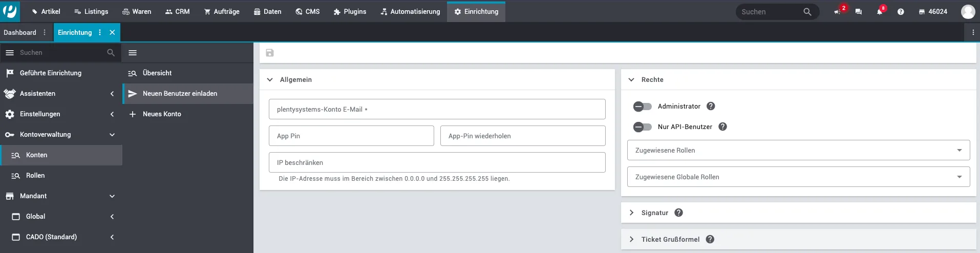Show help for Nur API-Benutzer

coord(722,126)
